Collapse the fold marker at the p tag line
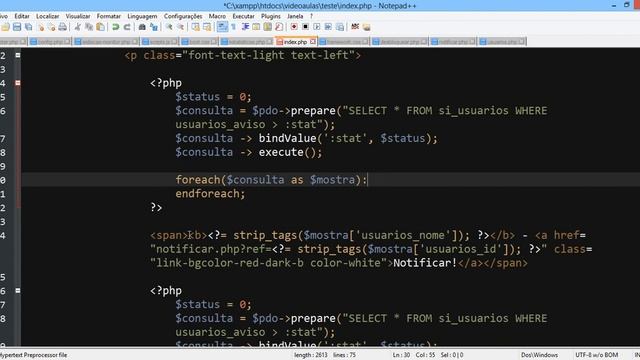 18,55
